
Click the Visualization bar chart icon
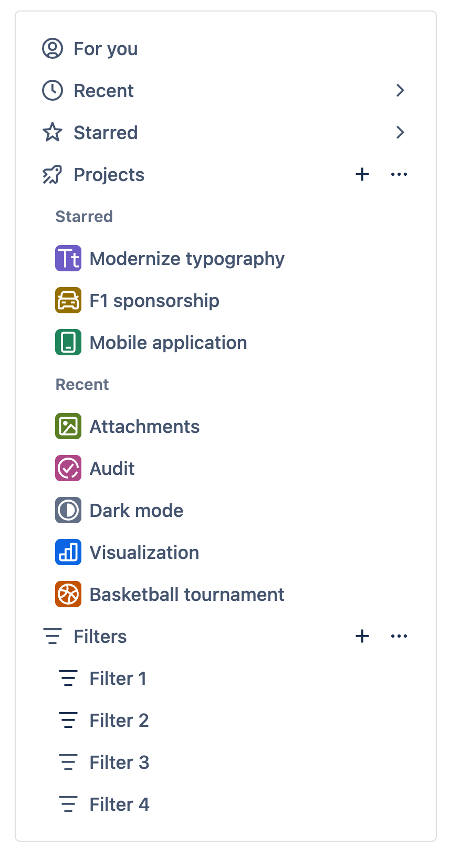click(x=68, y=552)
